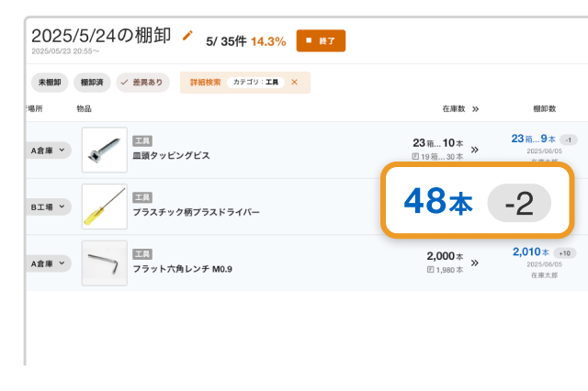Screen dimensions: 588x391
Task: Open the 詳細検索 advanced search
Action: [x=205, y=83]
